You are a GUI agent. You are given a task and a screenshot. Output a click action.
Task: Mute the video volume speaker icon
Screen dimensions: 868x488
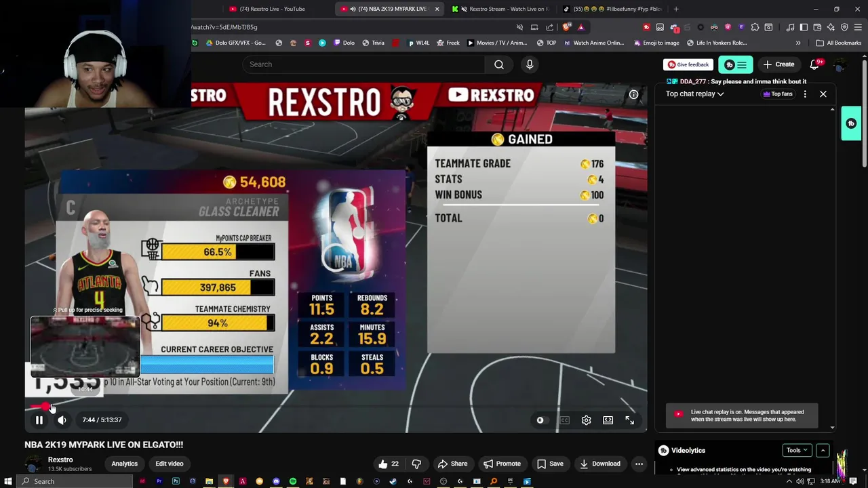pos(62,420)
